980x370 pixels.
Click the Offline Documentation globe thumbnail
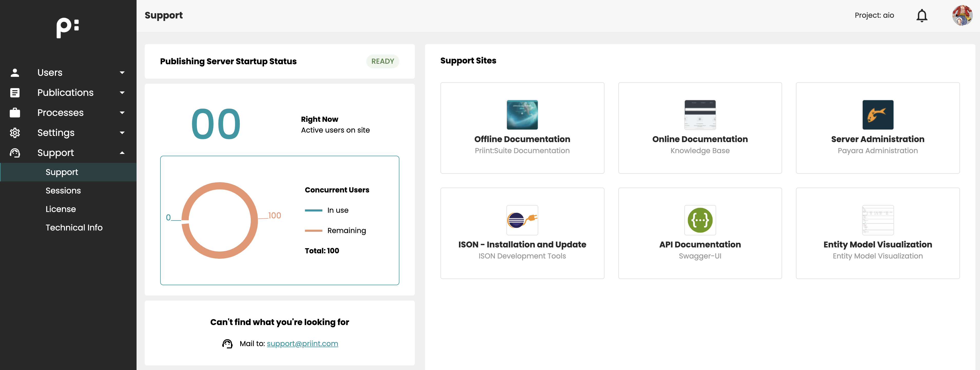(x=522, y=115)
